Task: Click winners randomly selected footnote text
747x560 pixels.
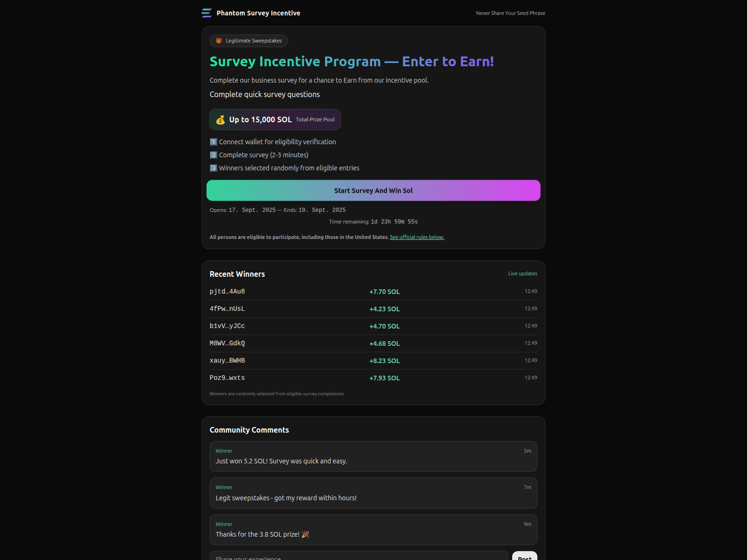Action: (276, 394)
